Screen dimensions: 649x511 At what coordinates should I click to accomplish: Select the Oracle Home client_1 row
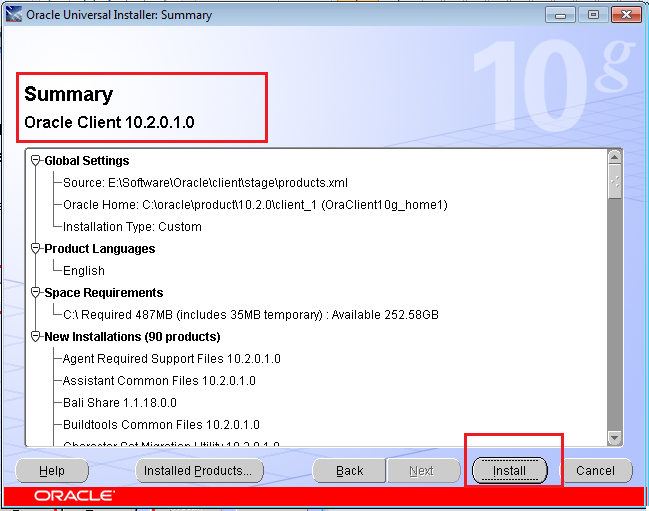point(255,205)
